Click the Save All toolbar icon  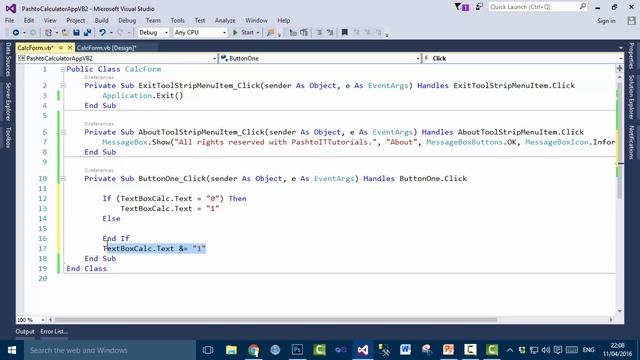pos(87,32)
